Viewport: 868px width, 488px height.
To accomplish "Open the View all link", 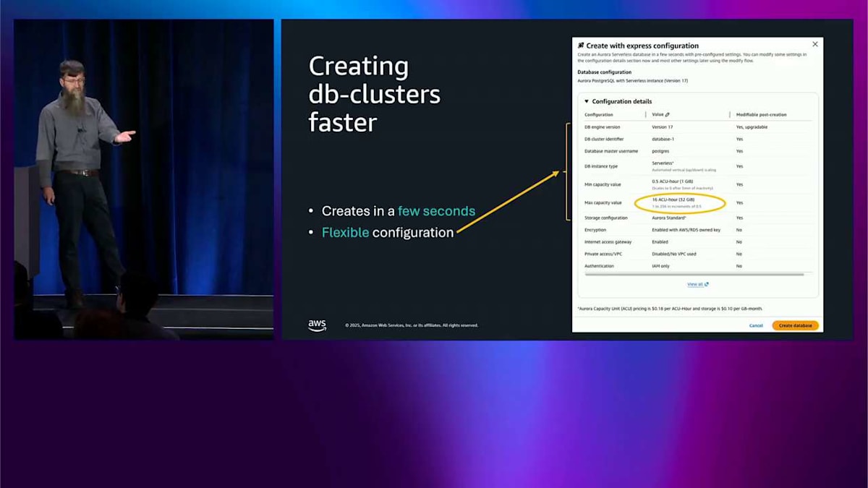I will point(695,284).
